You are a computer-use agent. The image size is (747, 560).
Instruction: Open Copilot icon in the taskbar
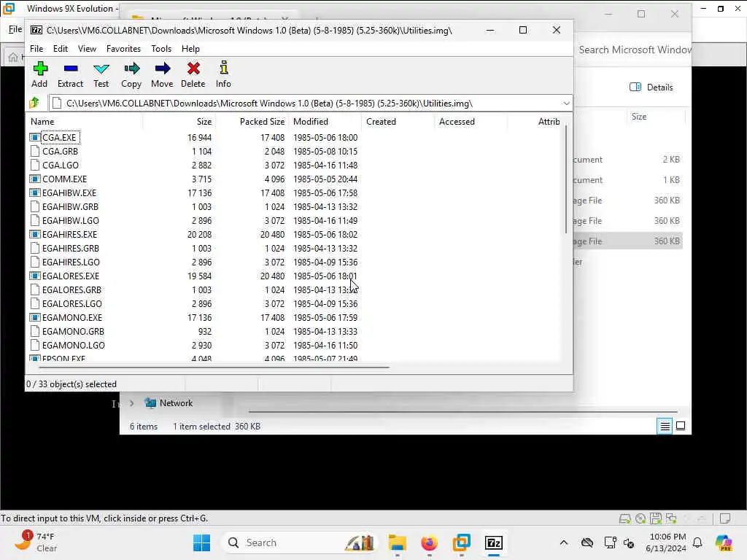[x=724, y=542]
